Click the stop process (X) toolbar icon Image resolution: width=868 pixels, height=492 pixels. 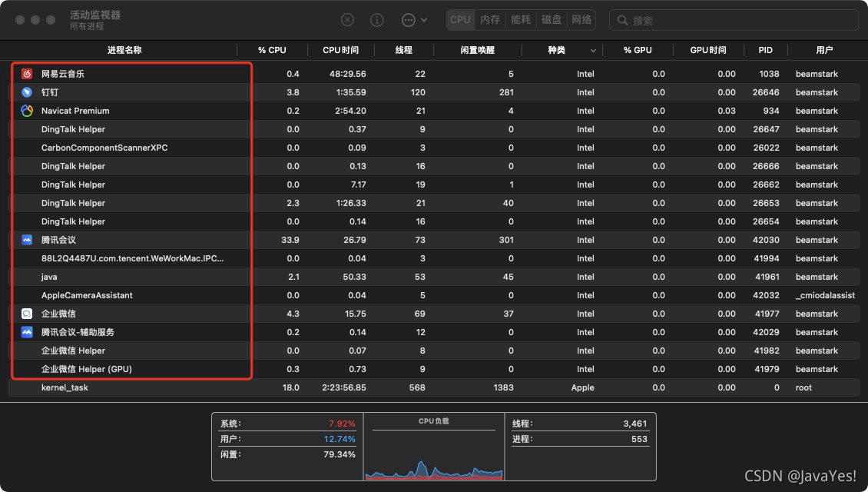(x=347, y=20)
